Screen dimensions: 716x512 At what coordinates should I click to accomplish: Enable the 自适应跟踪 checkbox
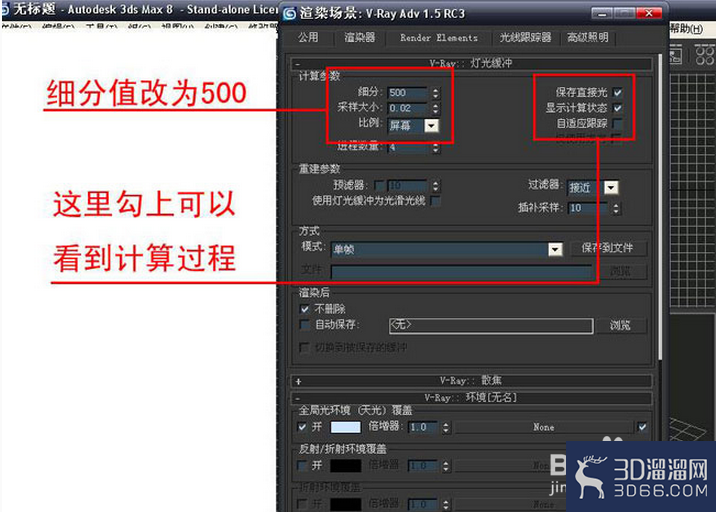click(617, 123)
